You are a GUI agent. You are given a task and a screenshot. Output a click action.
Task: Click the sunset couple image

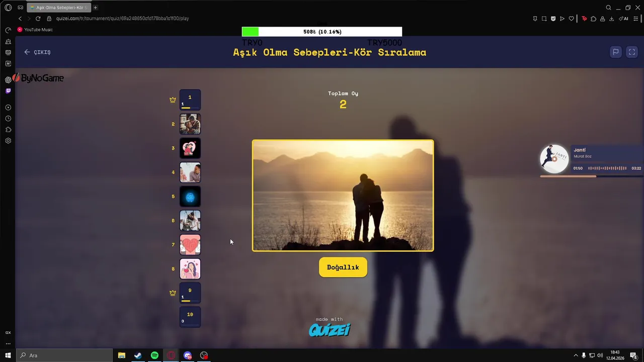point(343,196)
